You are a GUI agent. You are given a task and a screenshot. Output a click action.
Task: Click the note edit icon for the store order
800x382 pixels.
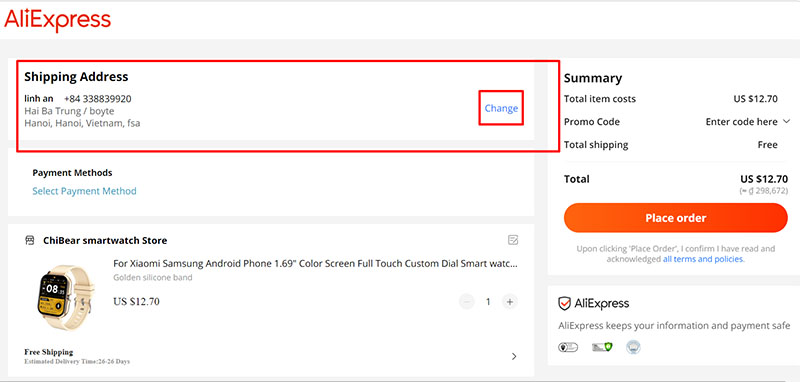pos(513,240)
